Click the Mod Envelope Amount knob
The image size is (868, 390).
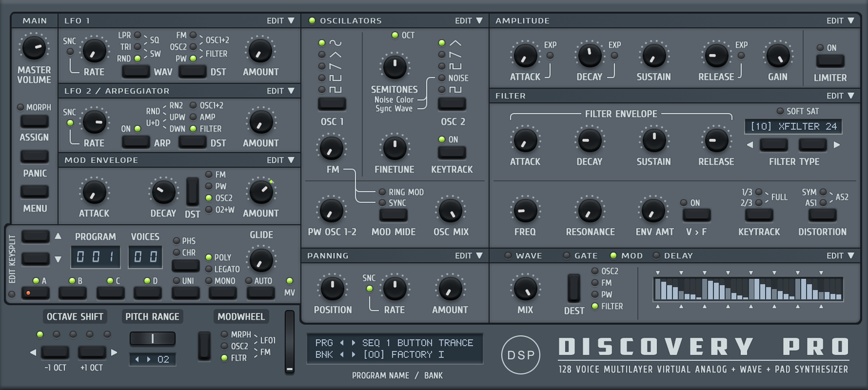tap(260, 192)
